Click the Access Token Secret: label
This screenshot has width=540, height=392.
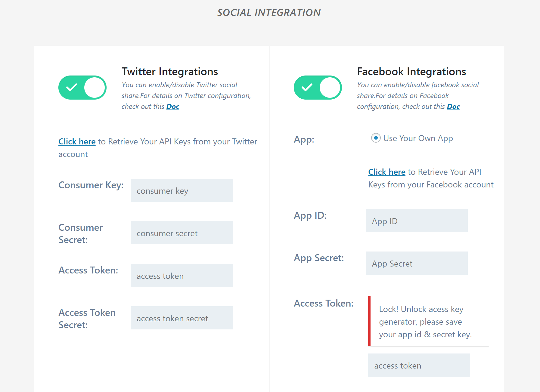click(87, 319)
